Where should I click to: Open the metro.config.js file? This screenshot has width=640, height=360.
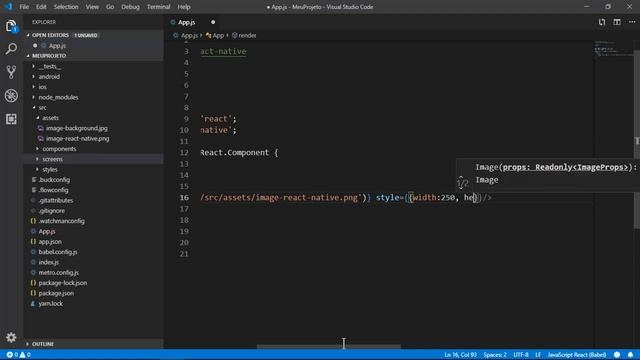click(58, 272)
